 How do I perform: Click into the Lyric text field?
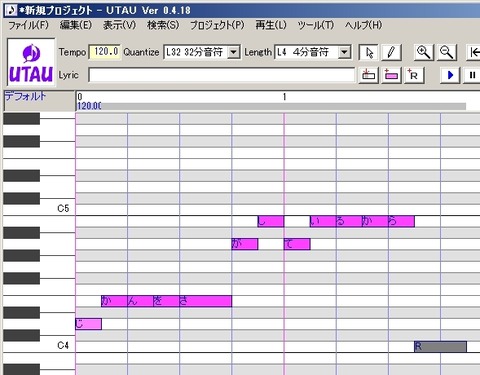(x=221, y=75)
